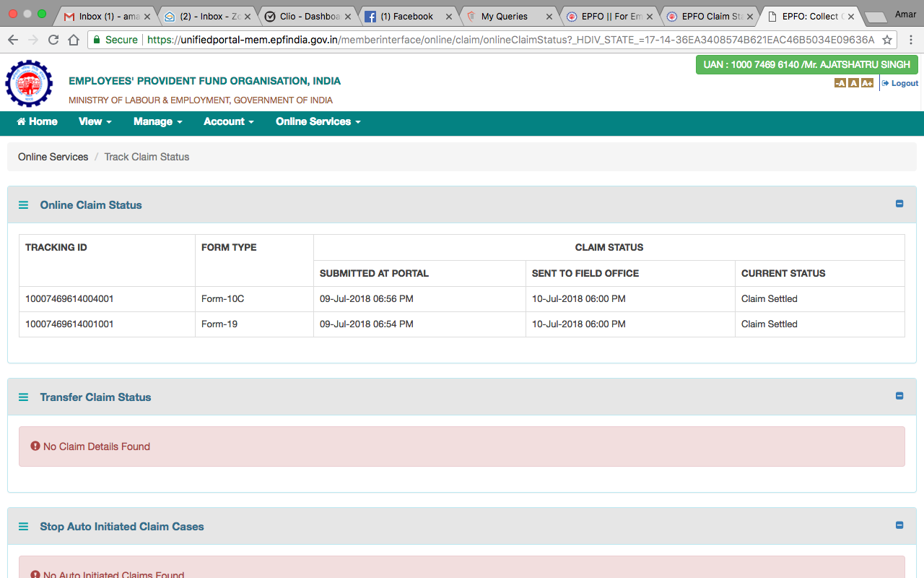Click the normal font size A icon
Screen dimensions: 924x578
pyautogui.click(x=853, y=84)
